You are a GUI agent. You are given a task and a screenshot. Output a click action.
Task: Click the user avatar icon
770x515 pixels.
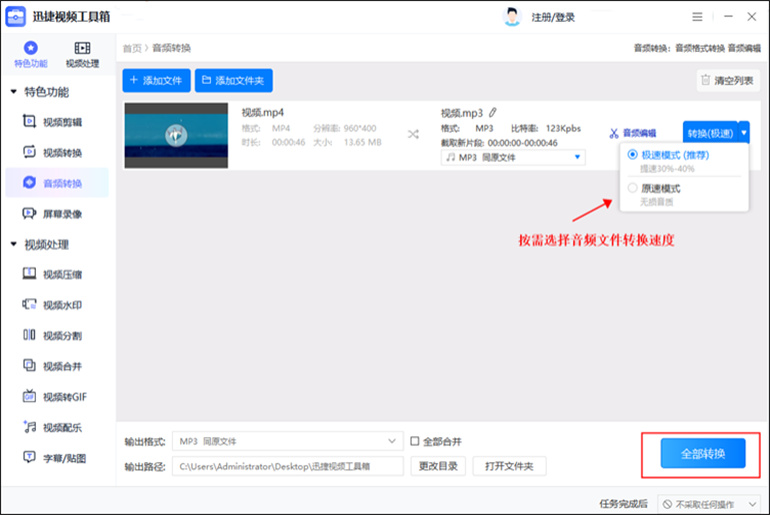pyautogui.click(x=512, y=17)
